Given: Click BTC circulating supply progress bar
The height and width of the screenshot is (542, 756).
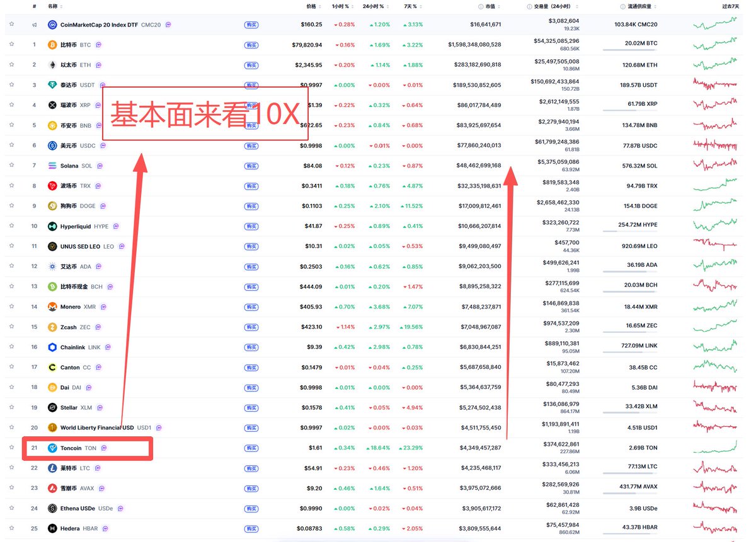Looking at the screenshot, I should (x=630, y=50).
